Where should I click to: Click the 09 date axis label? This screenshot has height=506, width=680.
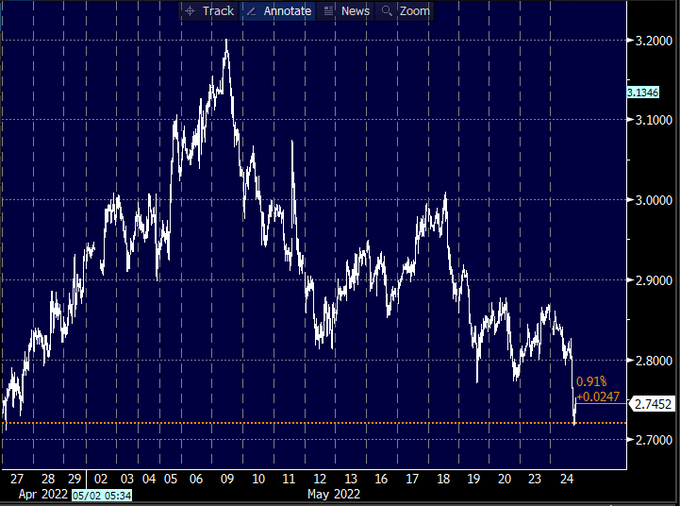coord(227,479)
